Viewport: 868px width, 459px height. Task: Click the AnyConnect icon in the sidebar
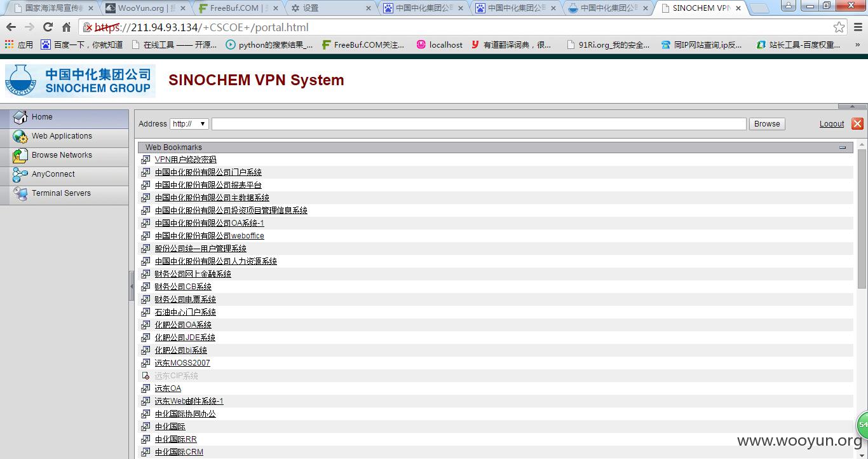20,175
